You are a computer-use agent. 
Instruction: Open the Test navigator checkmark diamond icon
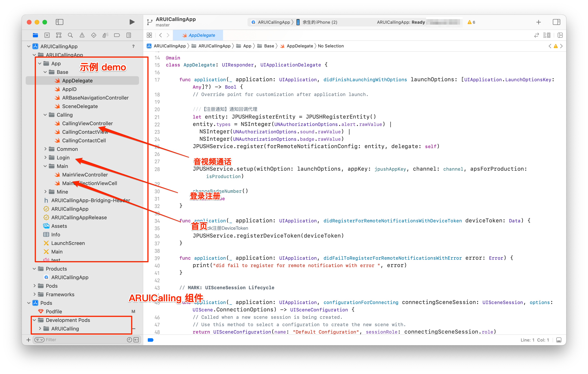(94, 35)
